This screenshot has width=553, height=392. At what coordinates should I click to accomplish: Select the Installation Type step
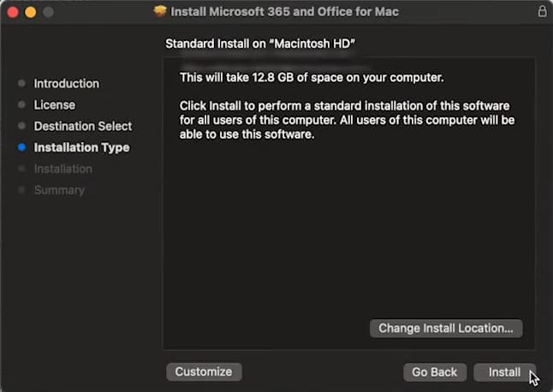(81, 148)
